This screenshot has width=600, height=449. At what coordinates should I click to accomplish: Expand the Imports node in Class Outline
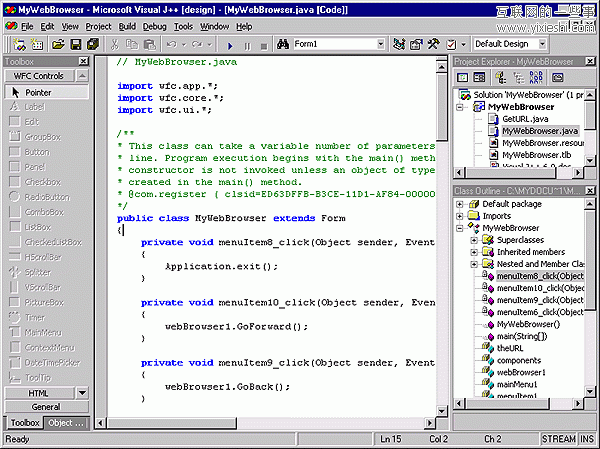pyautogui.click(x=460, y=215)
